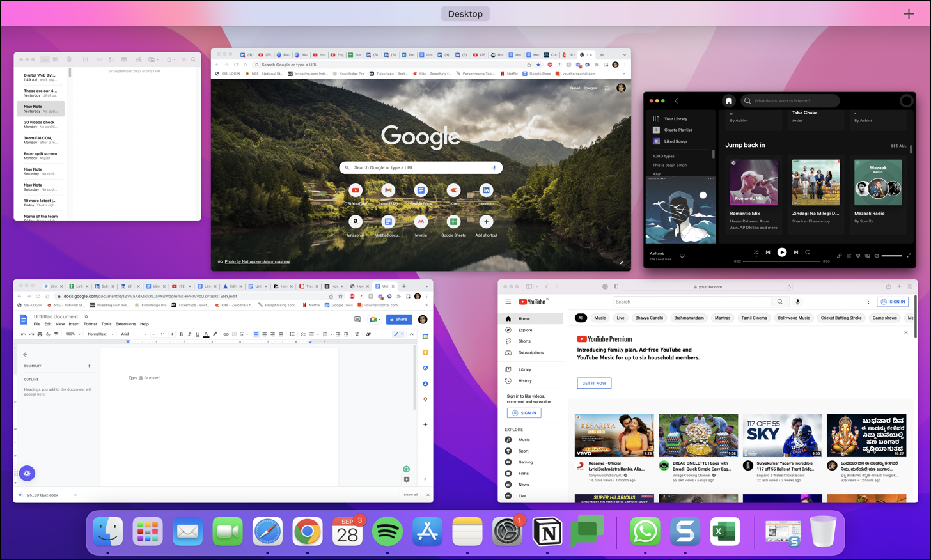The image size is (931, 560).
Task: Open Insert menu in Google Docs
Action: pyautogui.click(x=74, y=324)
